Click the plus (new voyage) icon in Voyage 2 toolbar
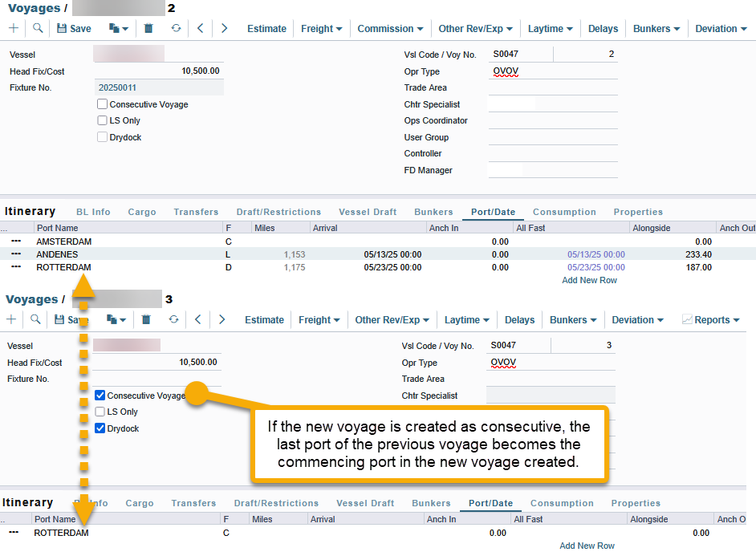The image size is (756, 556). tap(14, 28)
